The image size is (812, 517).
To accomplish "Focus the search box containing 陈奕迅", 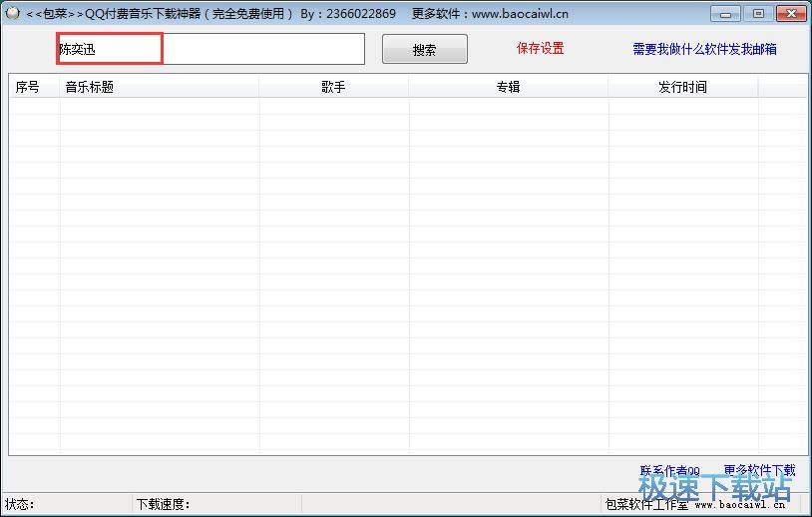I will point(210,49).
